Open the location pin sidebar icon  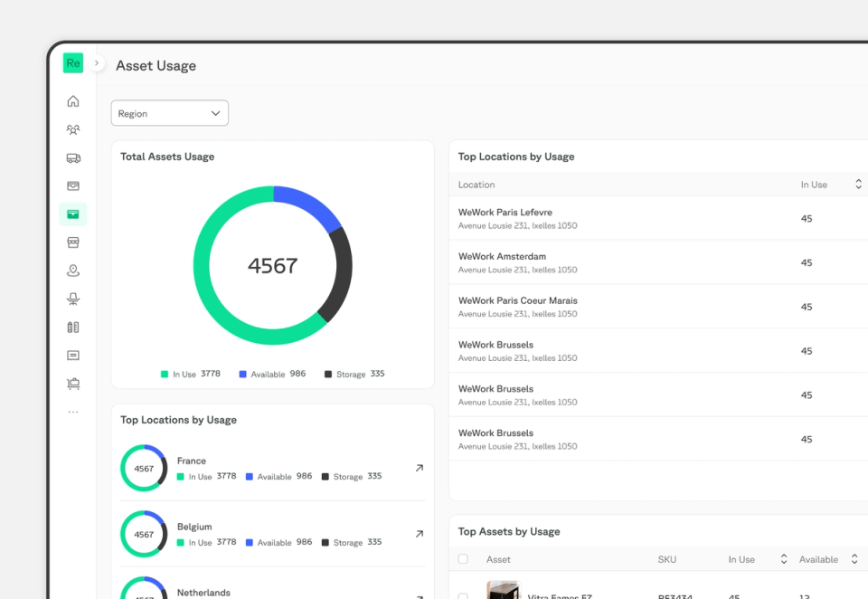(x=73, y=271)
